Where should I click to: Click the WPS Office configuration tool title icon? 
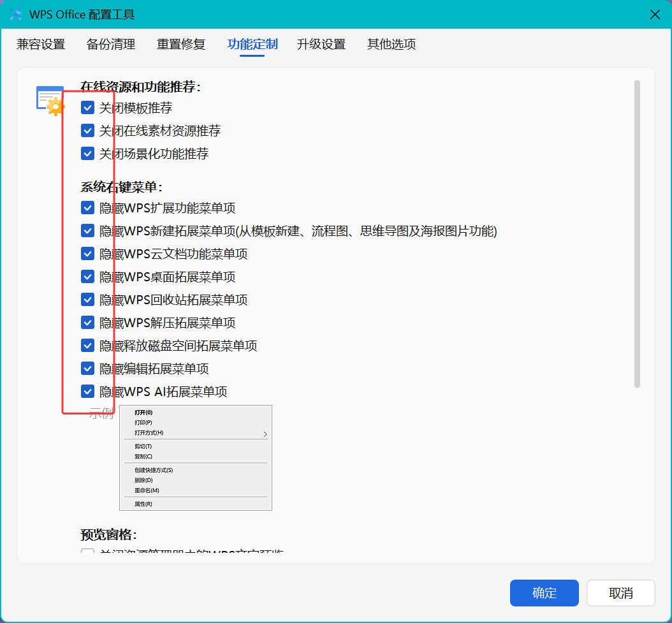coord(16,14)
